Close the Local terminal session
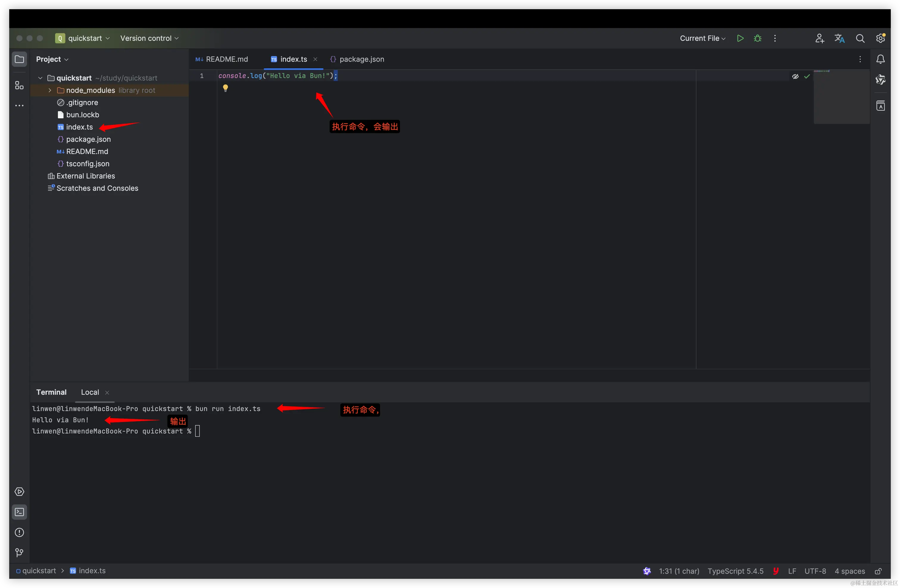The image size is (900, 588). pyautogui.click(x=107, y=393)
